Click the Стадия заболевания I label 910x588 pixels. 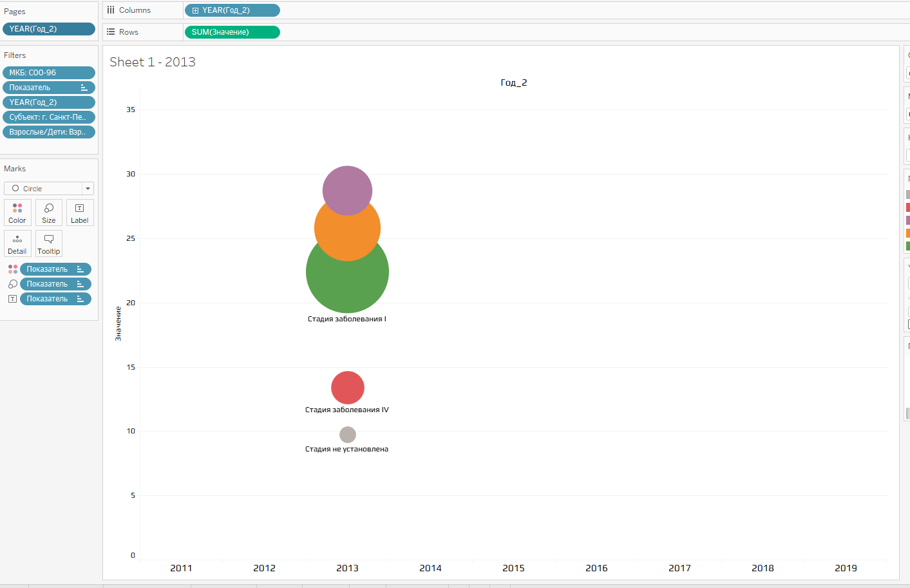[347, 319]
